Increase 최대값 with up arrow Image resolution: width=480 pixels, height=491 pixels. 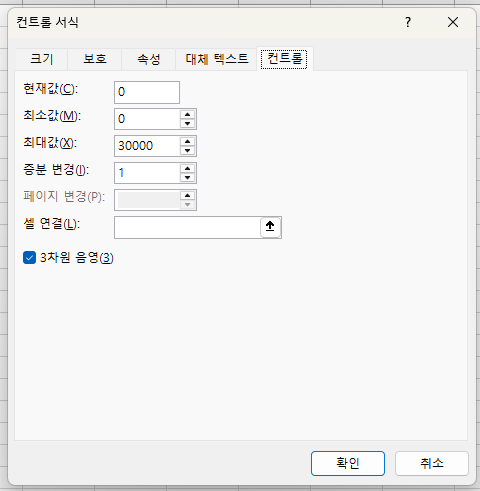(188, 141)
